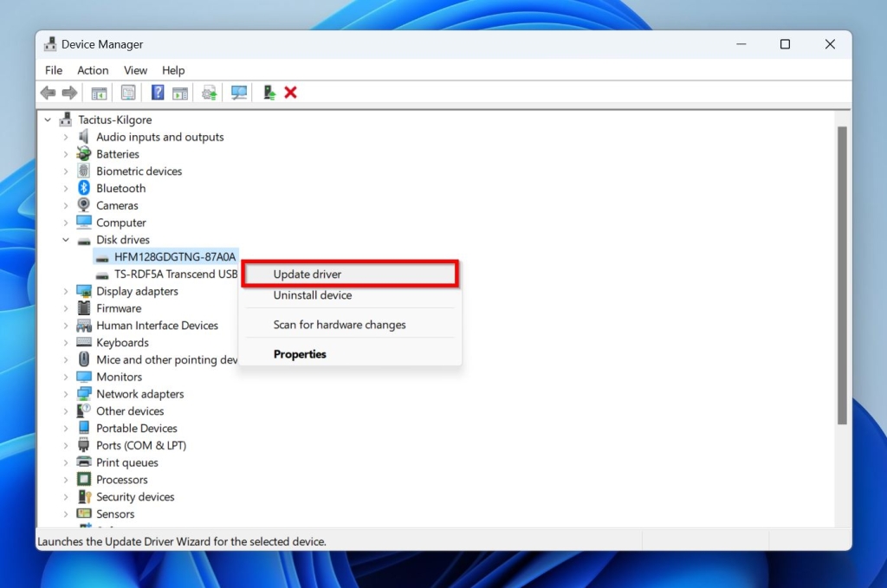Open Properties using its toolbar icon
This screenshot has height=588, width=887.
click(128, 93)
